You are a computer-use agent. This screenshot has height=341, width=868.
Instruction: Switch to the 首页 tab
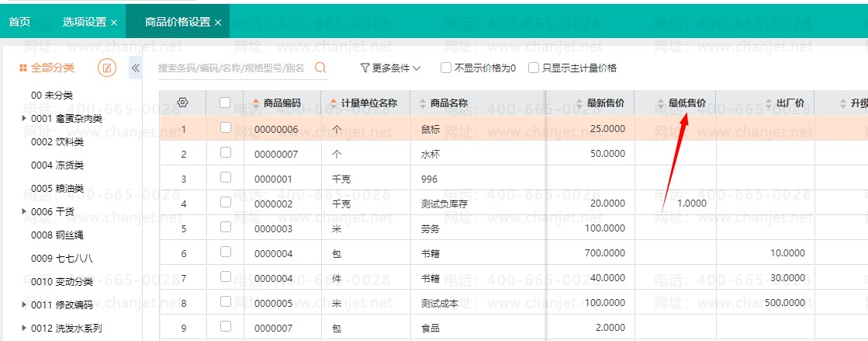point(20,23)
